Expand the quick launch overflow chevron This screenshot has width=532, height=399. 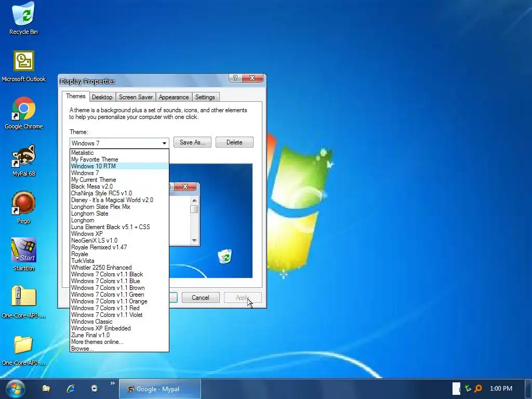(x=113, y=383)
